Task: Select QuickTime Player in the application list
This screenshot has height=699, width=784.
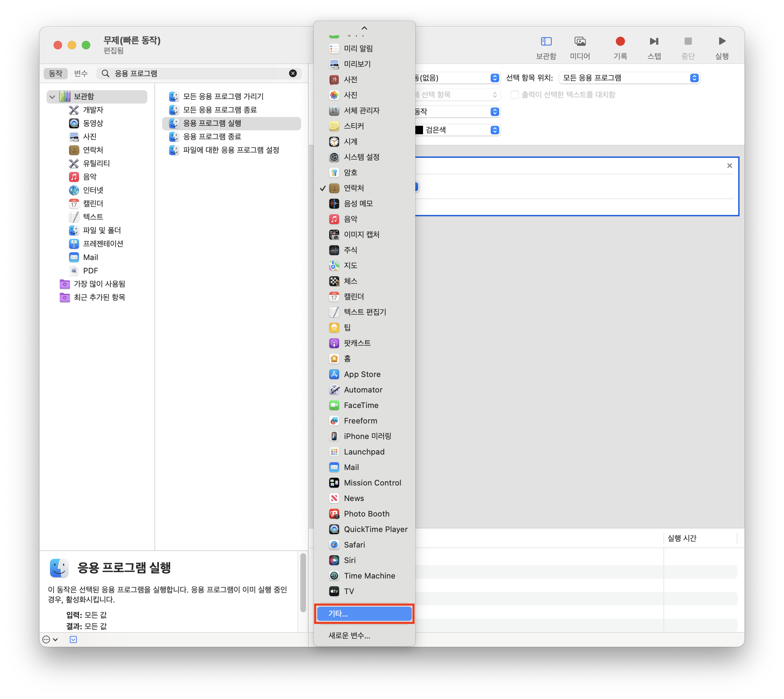Action: tap(375, 529)
